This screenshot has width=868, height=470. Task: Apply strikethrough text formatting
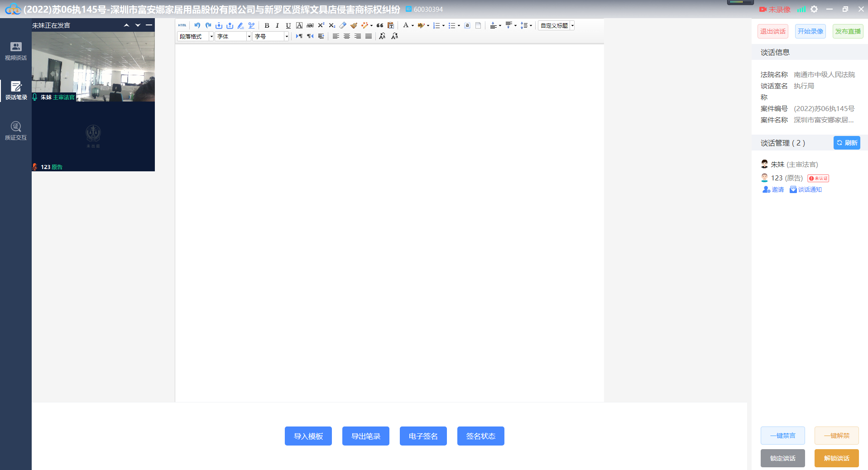310,25
